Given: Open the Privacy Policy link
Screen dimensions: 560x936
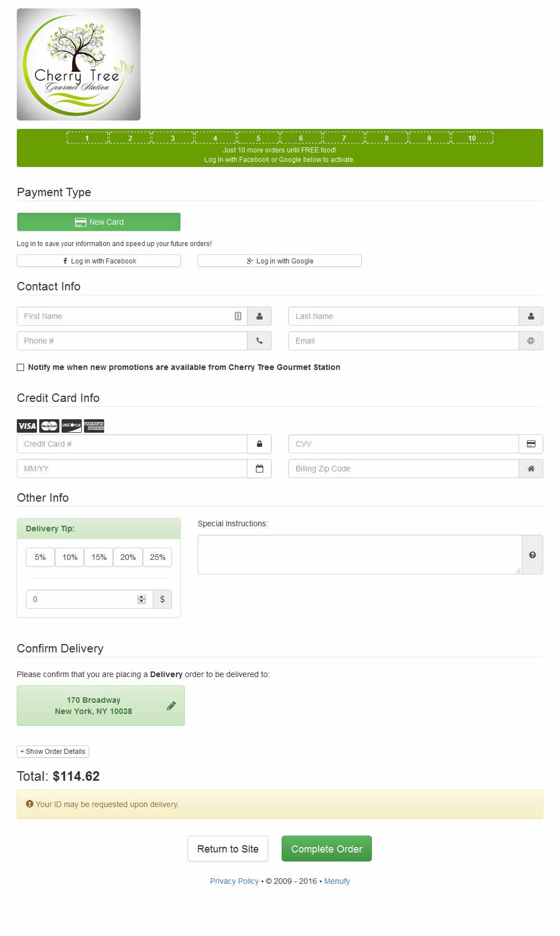Looking at the screenshot, I should [234, 881].
